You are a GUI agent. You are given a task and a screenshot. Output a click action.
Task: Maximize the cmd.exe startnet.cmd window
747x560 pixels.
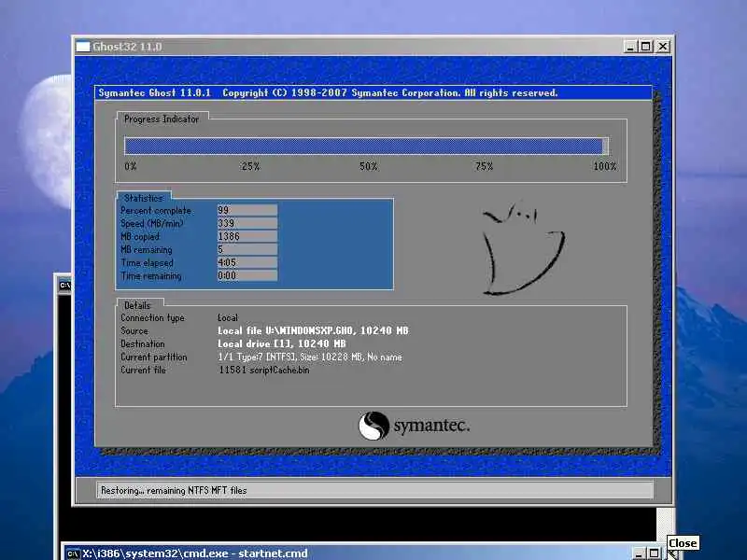coord(655,553)
